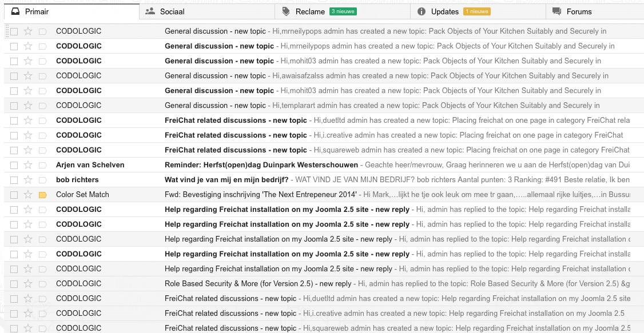Mark bob richters email as important
644x333 pixels.
click(43, 180)
